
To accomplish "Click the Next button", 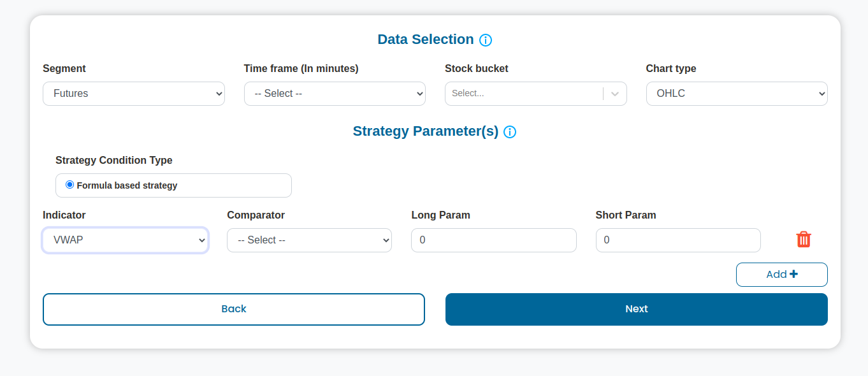I will pyautogui.click(x=637, y=309).
